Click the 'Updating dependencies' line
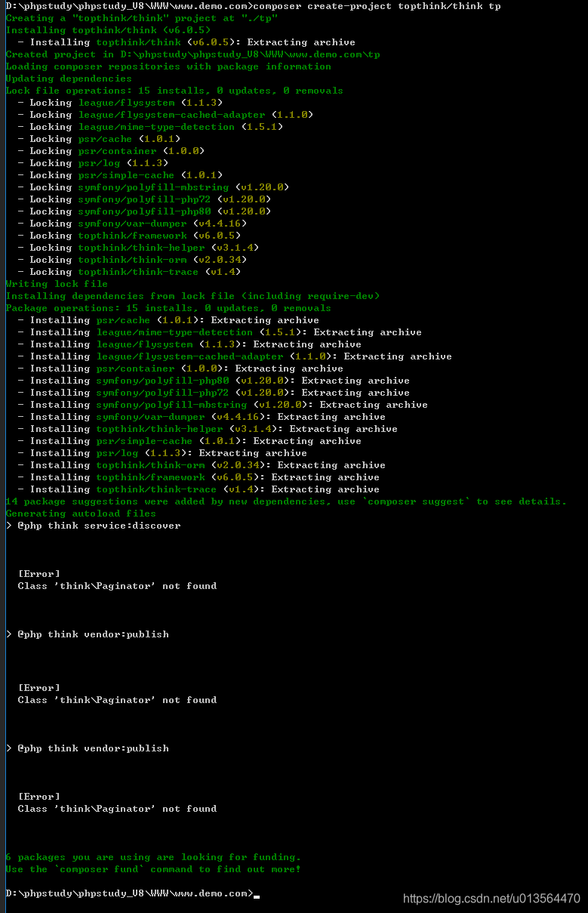This screenshot has height=913, width=588. click(x=69, y=79)
